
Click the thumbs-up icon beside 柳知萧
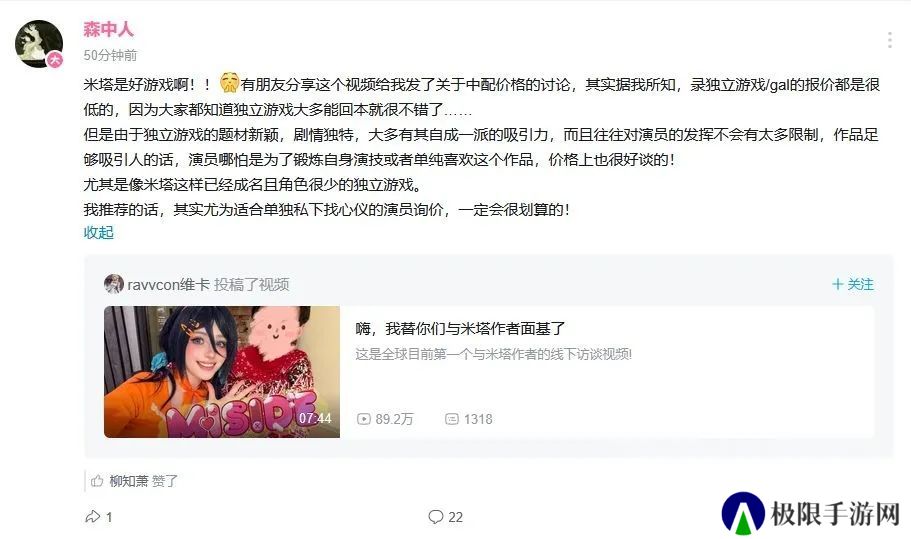point(97,481)
